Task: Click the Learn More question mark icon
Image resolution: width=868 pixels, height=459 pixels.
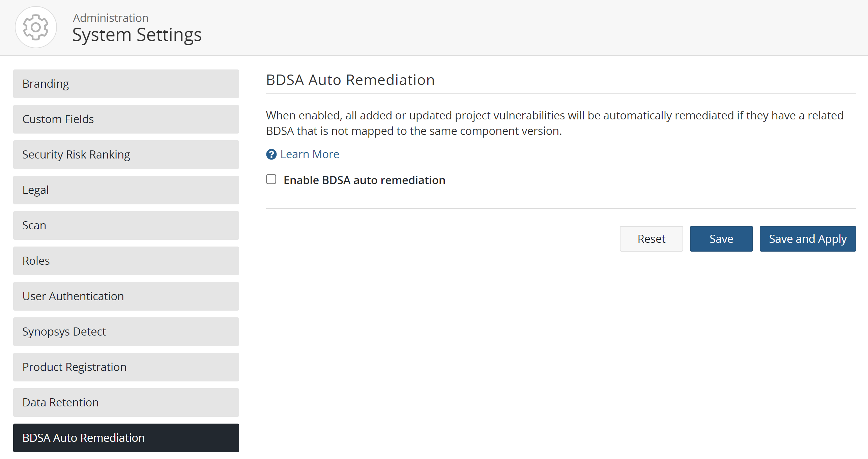Action: tap(271, 154)
